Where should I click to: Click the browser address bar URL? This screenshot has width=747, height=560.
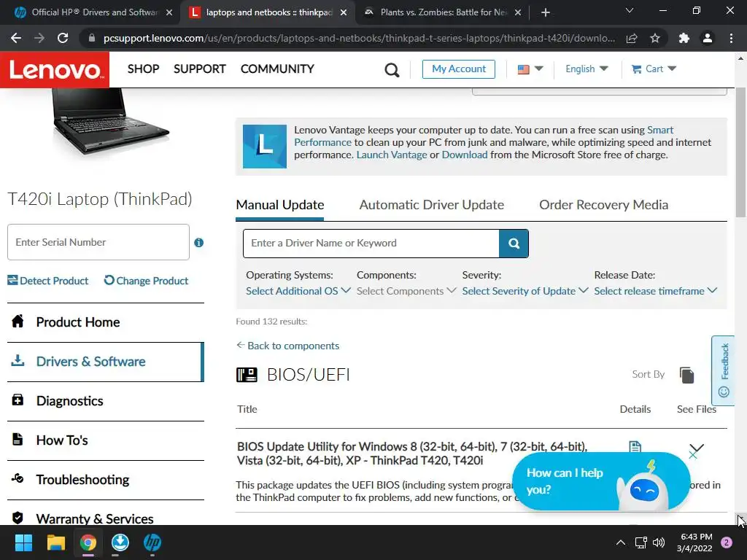pyautogui.click(x=359, y=38)
